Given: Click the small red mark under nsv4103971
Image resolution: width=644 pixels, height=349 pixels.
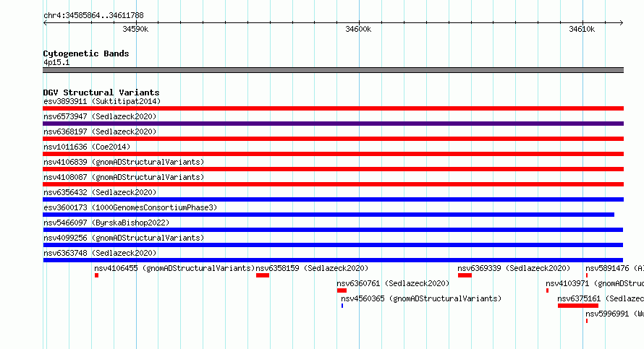Looking at the screenshot, I should pos(548,290).
